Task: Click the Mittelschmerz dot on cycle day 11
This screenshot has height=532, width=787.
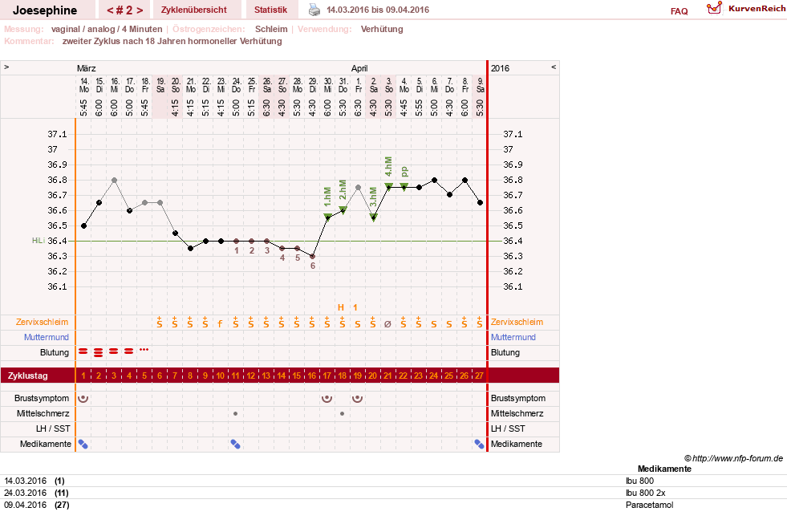Action: pyautogui.click(x=235, y=413)
